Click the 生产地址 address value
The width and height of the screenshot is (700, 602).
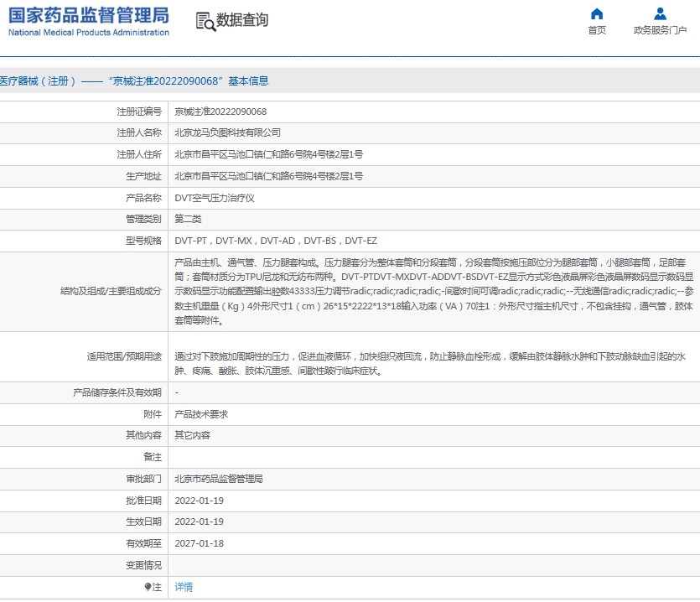(268, 176)
